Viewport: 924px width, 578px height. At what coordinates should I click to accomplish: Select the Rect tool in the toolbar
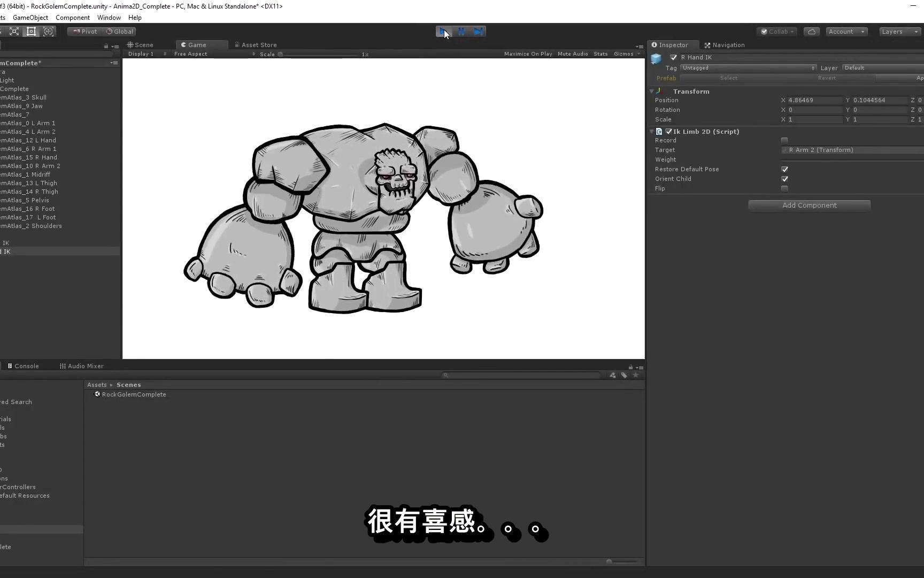point(32,32)
